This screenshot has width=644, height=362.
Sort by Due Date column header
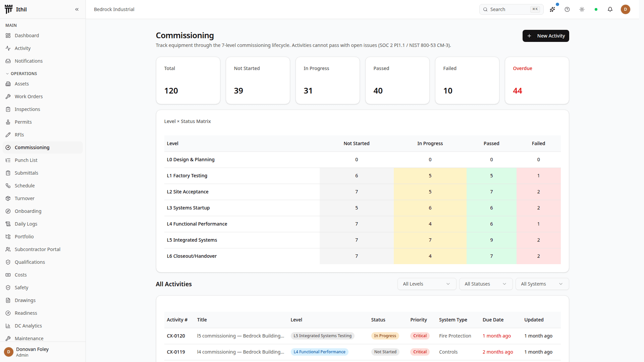[x=493, y=320]
